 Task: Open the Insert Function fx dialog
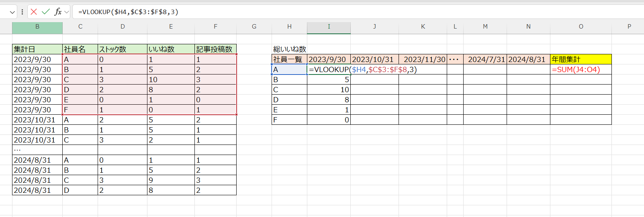(x=58, y=12)
